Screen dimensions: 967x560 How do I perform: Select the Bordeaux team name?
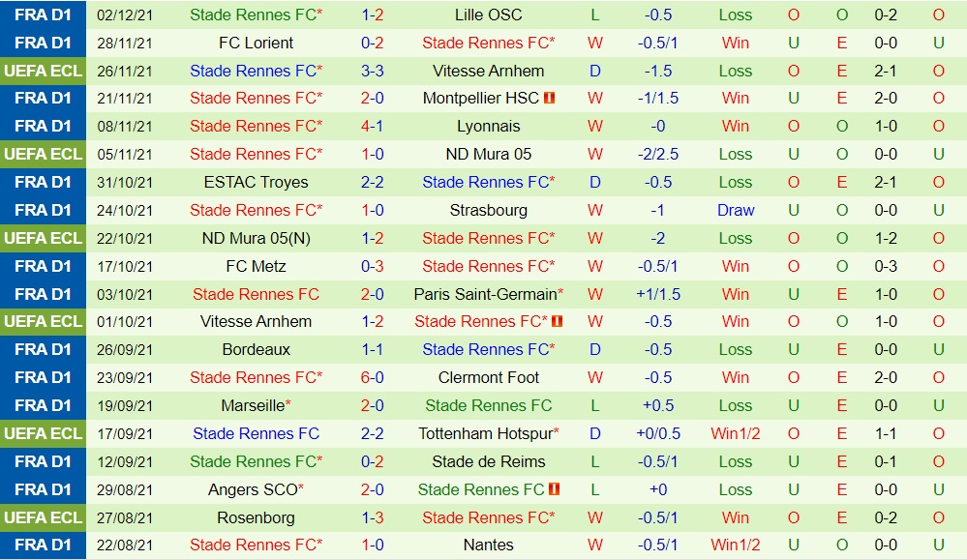tap(256, 349)
